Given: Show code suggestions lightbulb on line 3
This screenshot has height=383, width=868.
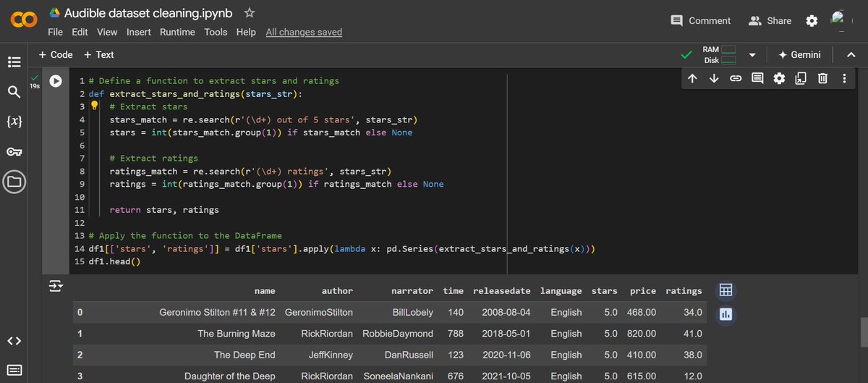Looking at the screenshot, I should 93,106.
